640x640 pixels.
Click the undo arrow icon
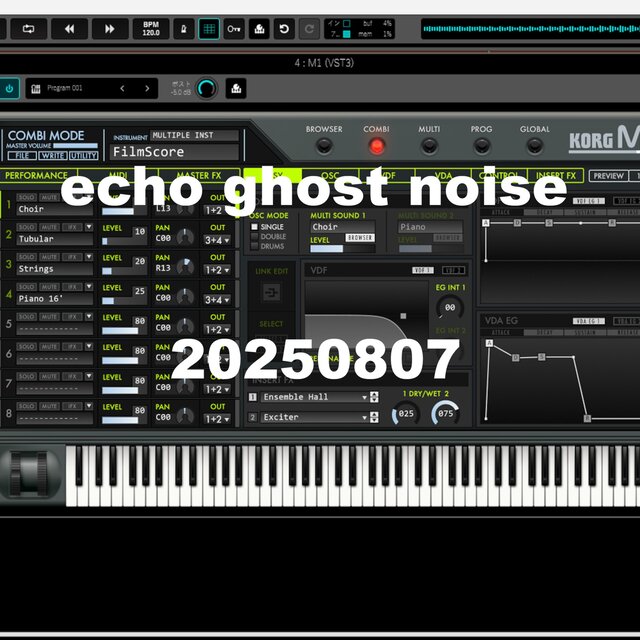click(284, 29)
